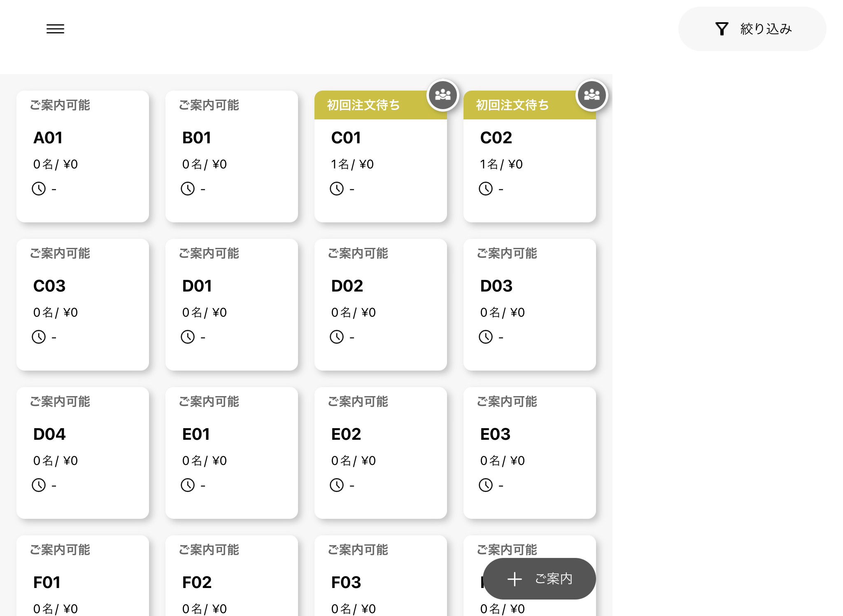Select table card B01
This screenshot has width=843, height=616.
pyautogui.click(x=231, y=156)
